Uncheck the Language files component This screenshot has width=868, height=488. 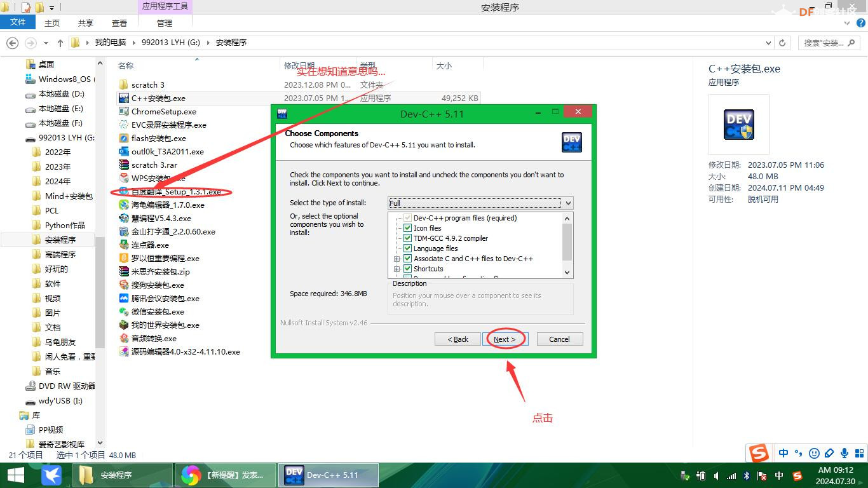click(x=408, y=248)
